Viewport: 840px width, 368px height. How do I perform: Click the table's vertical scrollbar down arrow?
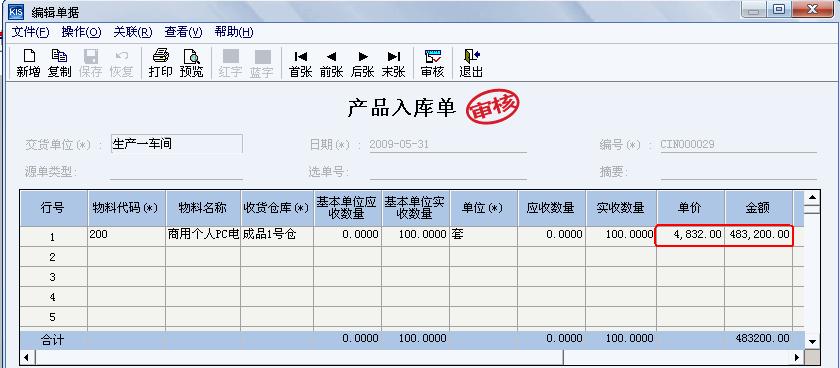tap(812, 341)
